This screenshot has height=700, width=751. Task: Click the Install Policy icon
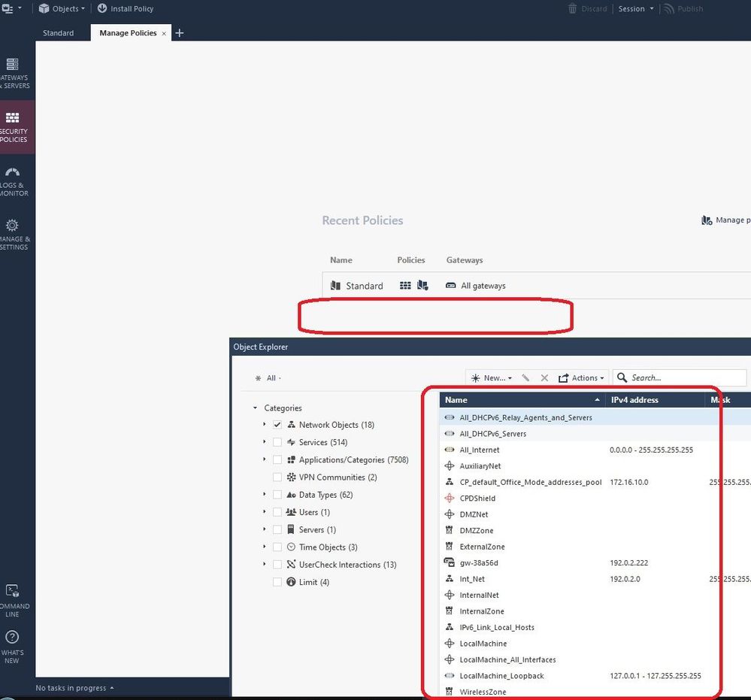point(102,8)
